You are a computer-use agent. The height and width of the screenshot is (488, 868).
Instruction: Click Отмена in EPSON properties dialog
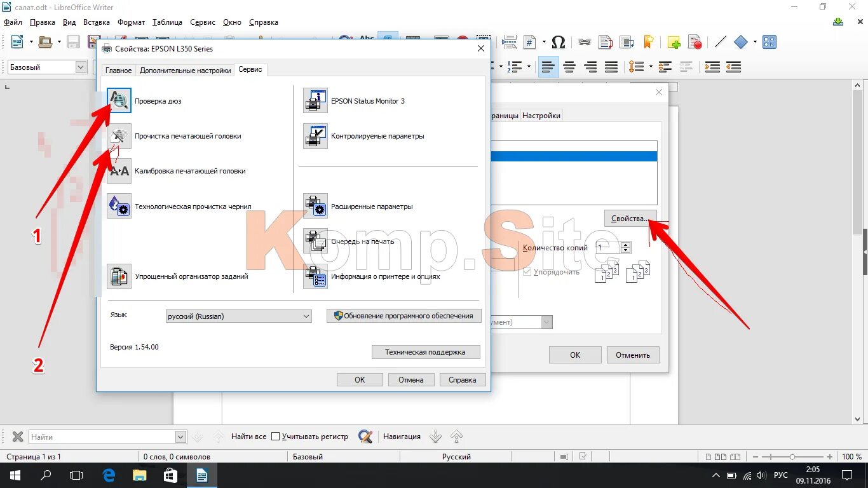[x=411, y=379]
